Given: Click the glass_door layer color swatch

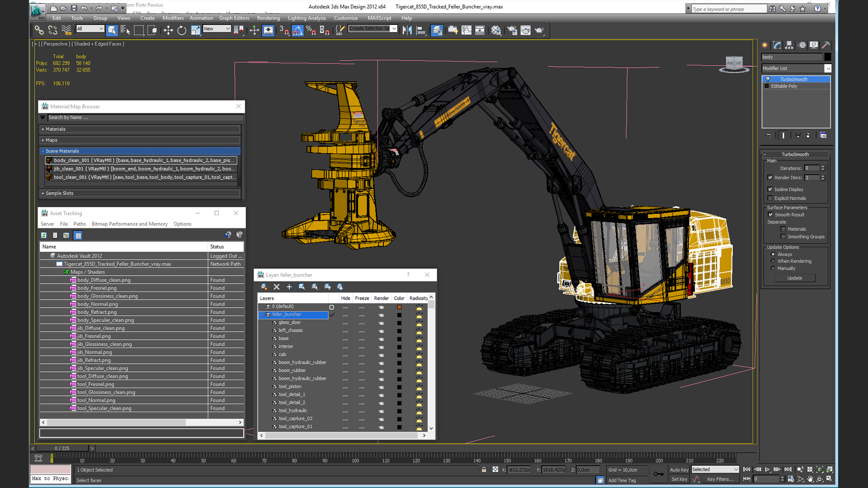Looking at the screenshot, I should tap(399, 323).
